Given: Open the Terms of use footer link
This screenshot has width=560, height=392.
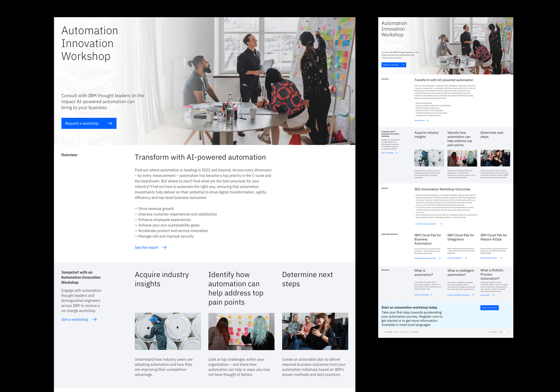Looking at the screenshot, I should (x=405, y=332).
